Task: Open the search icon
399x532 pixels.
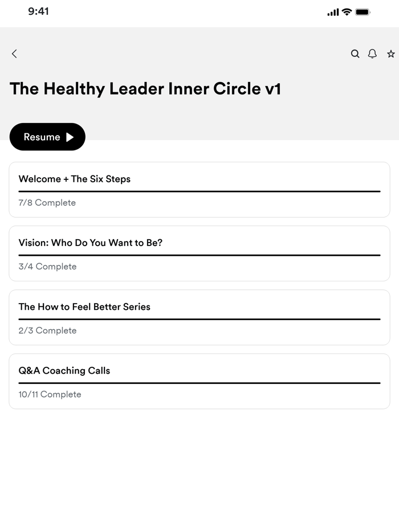Action: tap(355, 54)
